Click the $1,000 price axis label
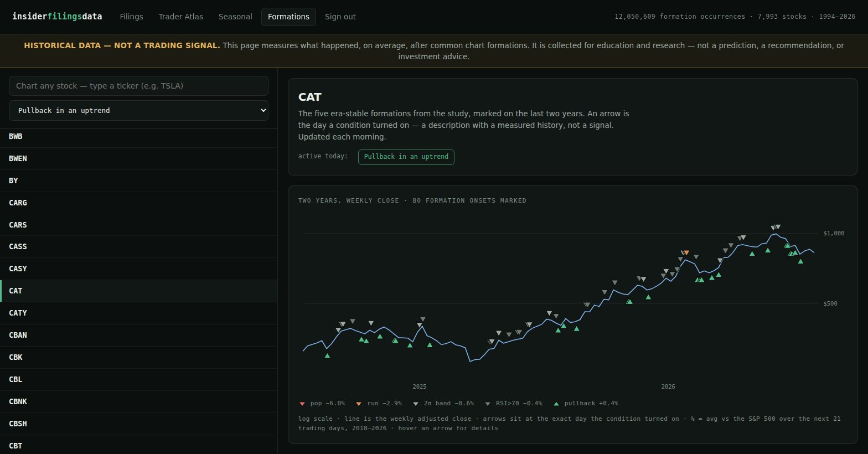Screen dimensions: 868x454 [834, 234]
